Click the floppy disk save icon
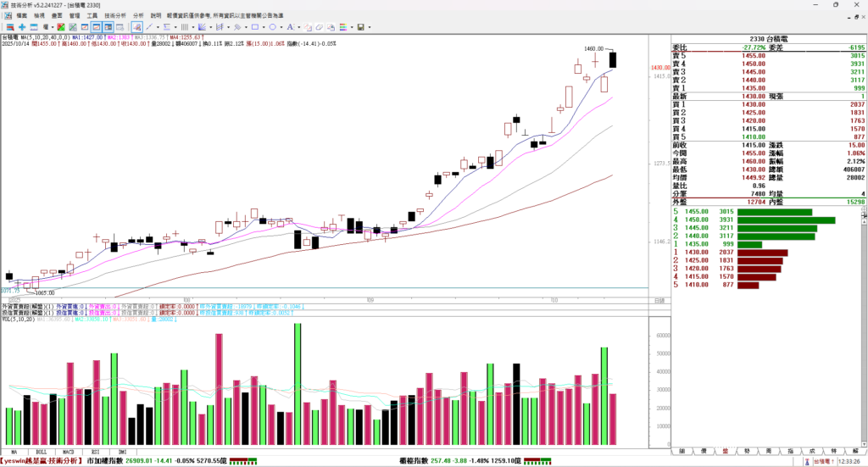The width and height of the screenshot is (868, 467). (x=360, y=27)
